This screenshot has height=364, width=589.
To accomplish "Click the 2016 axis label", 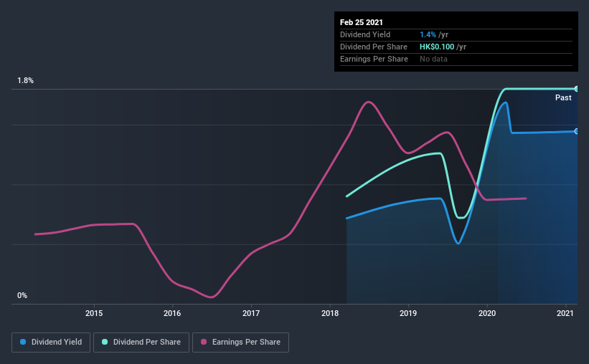I will tap(172, 313).
